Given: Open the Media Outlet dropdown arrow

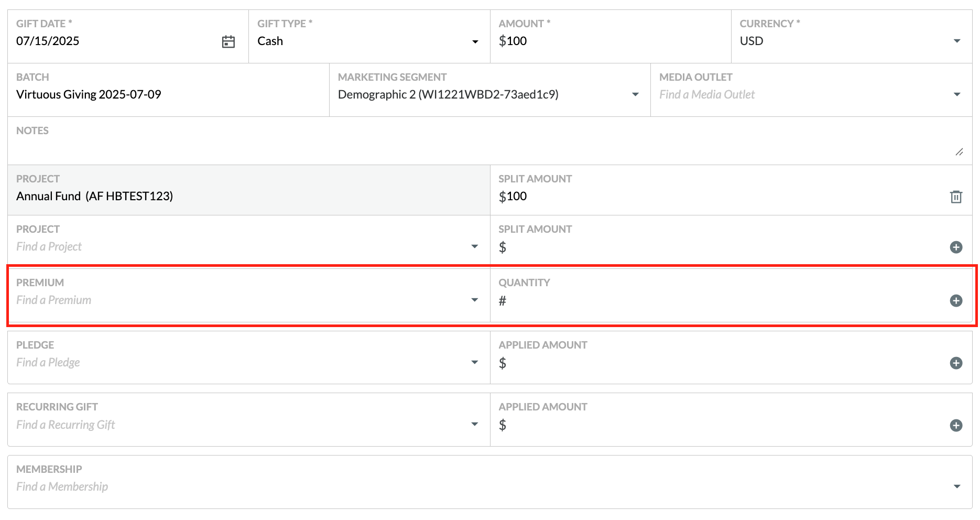Looking at the screenshot, I should (957, 94).
